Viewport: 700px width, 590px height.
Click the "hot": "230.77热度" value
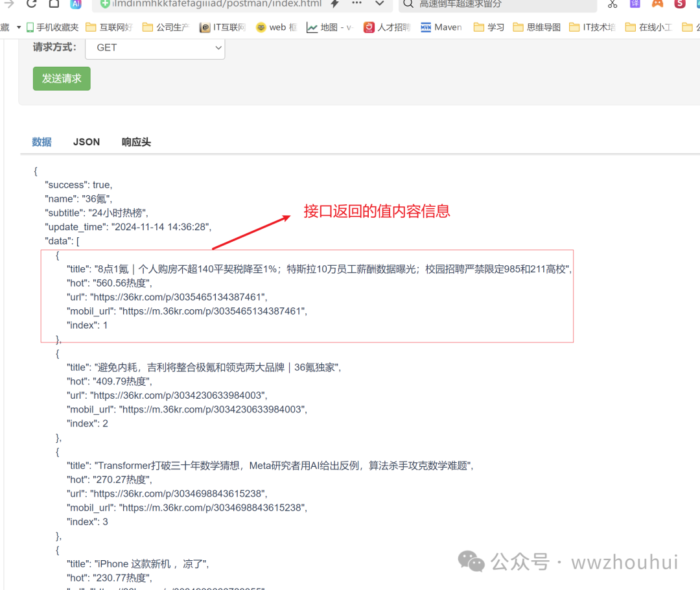[x=110, y=578]
